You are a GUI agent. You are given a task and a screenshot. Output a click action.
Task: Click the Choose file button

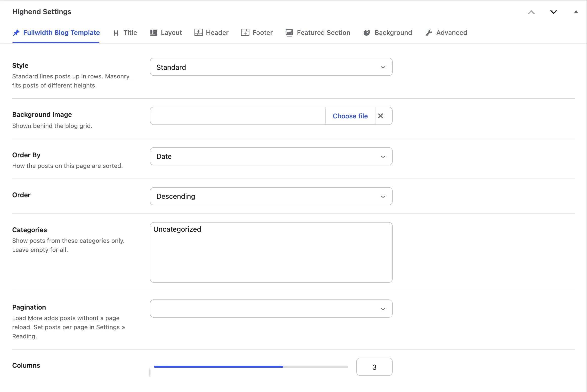pyautogui.click(x=350, y=116)
